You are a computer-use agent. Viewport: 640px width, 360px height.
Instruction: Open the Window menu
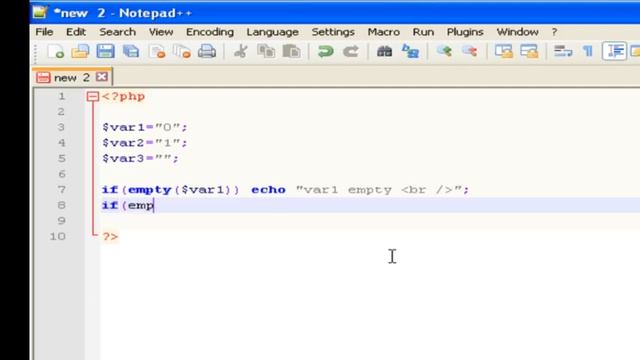[x=517, y=32]
